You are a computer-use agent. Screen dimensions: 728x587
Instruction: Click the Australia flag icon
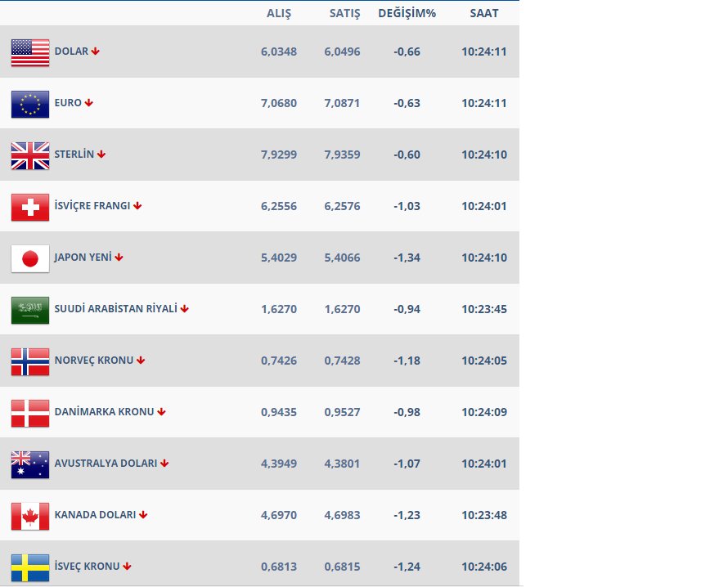pos(30,464)
